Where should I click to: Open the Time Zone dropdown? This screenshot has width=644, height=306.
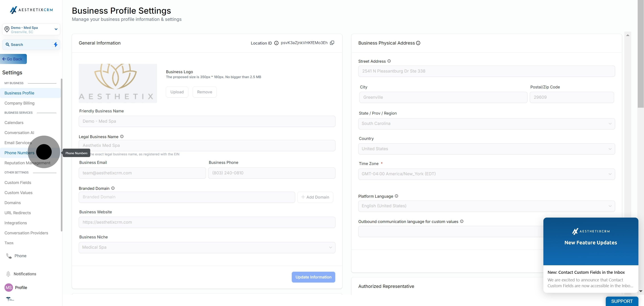click(x=486, y=174)
